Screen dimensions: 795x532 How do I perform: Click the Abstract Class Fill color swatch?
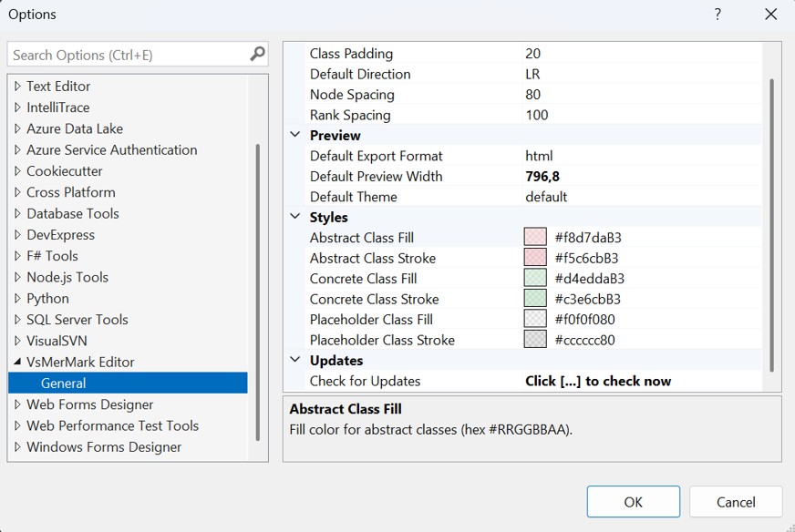pos(535,238)
